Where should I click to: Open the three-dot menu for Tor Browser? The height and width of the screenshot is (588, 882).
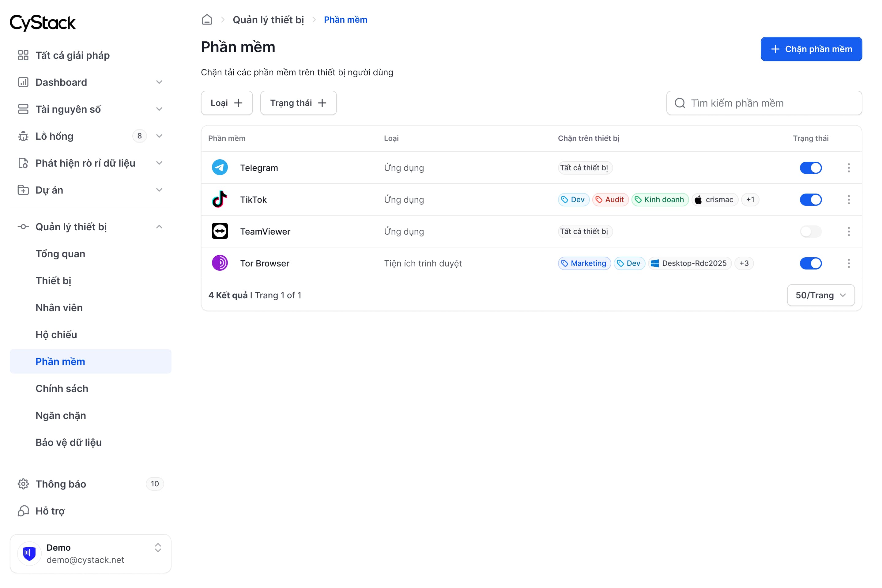tap(849, 263)
